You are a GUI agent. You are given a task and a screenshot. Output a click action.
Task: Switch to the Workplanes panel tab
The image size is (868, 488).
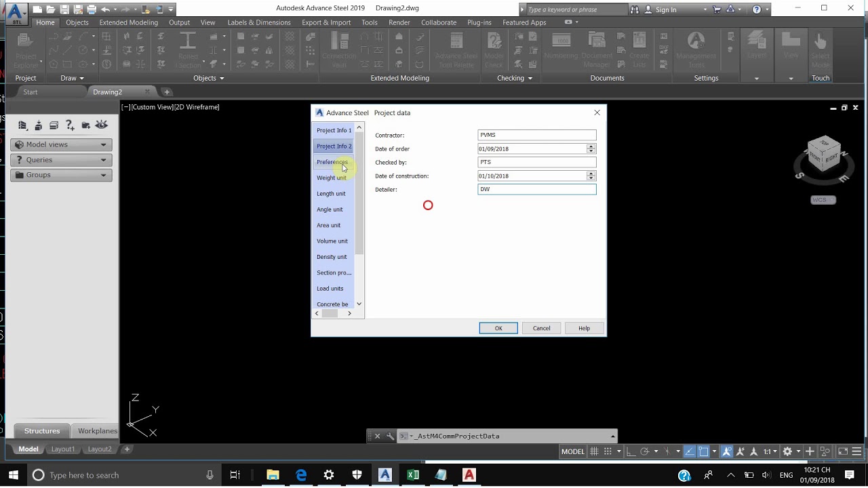98,431
